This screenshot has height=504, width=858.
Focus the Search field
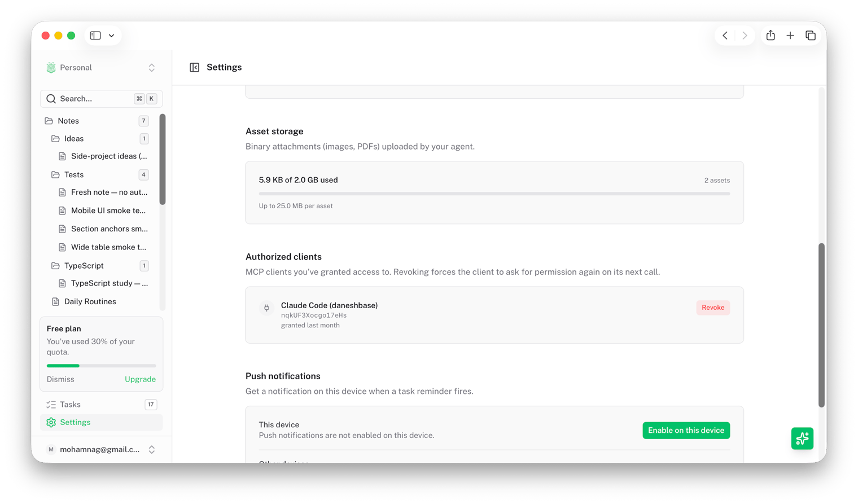click(101, 99)
